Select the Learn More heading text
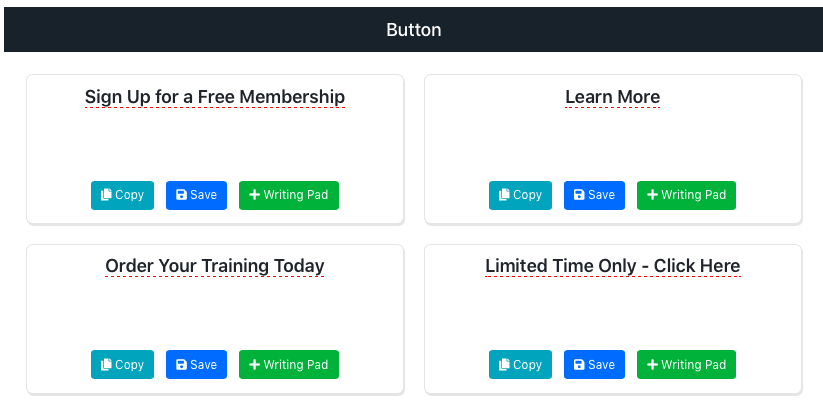Screen dimensions: 823x407 click(613, 97)
